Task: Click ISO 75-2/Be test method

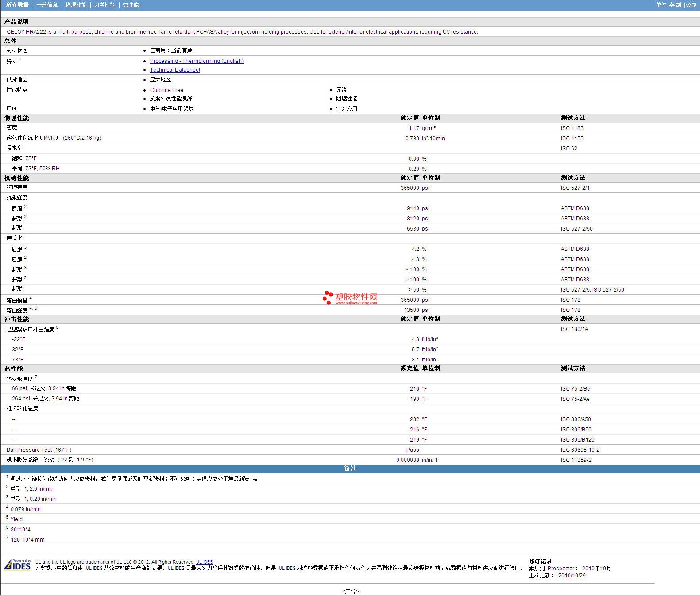Action: tap(575, 389)
